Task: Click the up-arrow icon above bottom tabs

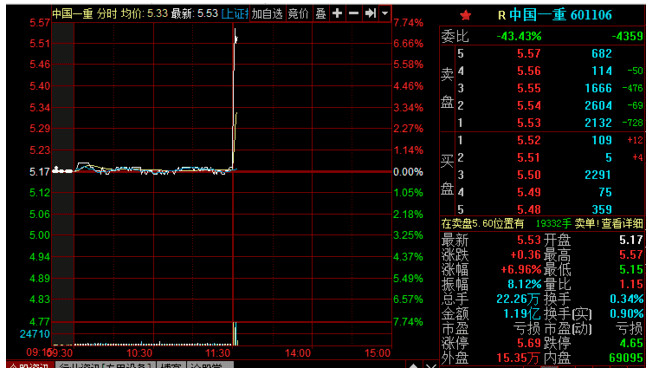Action: (413, 365)
